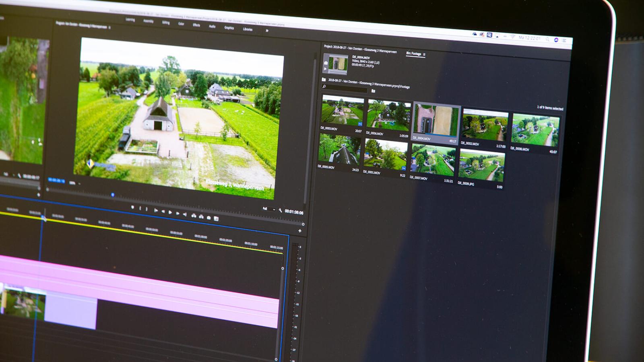Open the Program Monitor zoom level dropdown
The width and height of the screenshot is (644, 362).
(74, 183)
